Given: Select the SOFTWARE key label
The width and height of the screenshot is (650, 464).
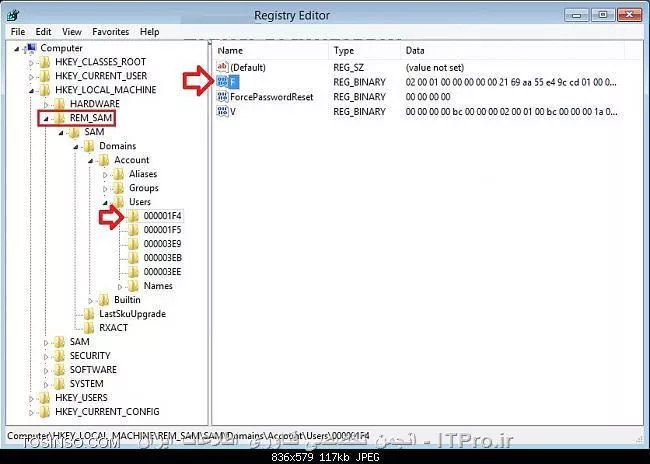Looking at the screenshot, I should [x=93, y=369].
